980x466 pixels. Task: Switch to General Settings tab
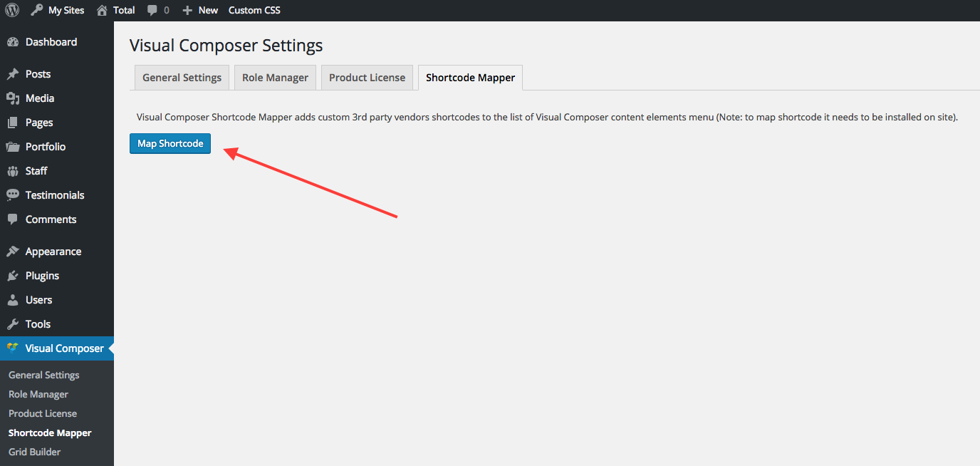pyautogui.click(x=182, y=78)
